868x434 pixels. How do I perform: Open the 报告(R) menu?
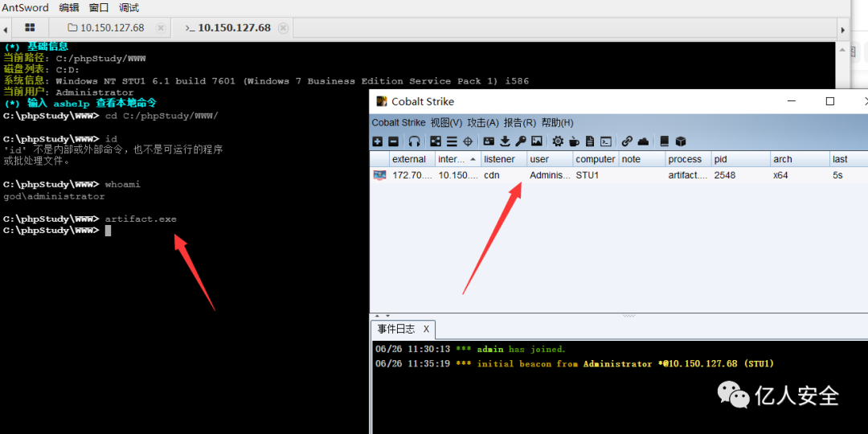(520, 122)
